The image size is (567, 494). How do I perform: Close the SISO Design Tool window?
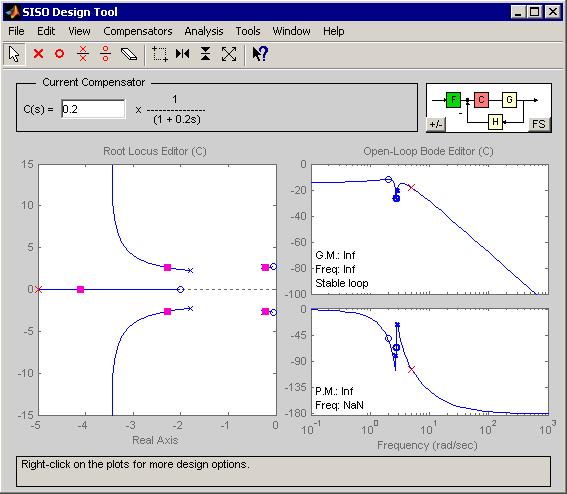tap(553, 12)
